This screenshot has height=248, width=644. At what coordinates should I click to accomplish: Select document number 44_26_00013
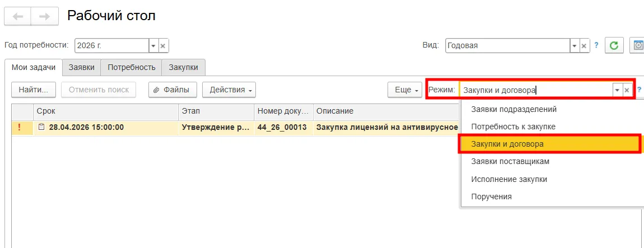(284, 127)
